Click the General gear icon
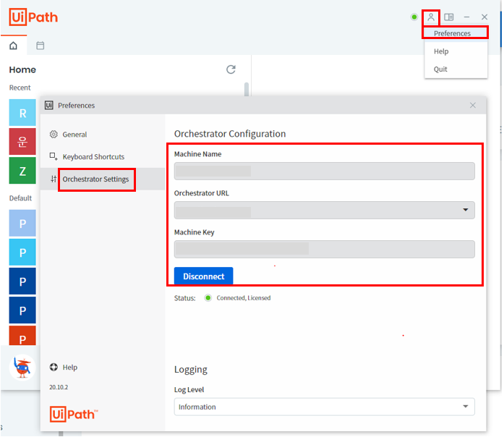This screenshot has width=504, height=437. coord(54,135)
